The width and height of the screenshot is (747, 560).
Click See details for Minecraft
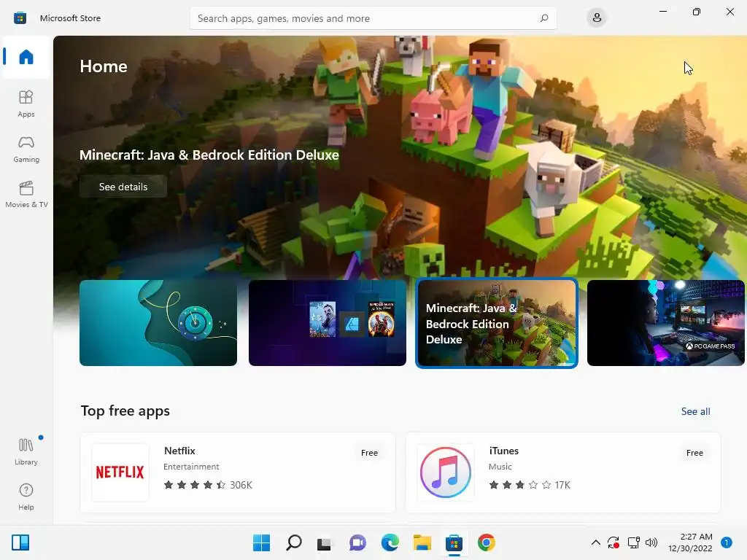point(123,187)
